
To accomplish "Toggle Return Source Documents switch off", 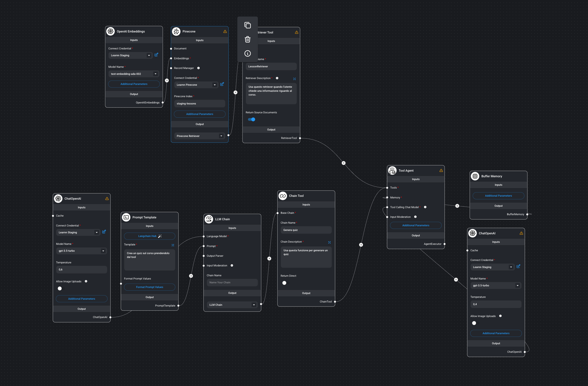I will [251, 119].
